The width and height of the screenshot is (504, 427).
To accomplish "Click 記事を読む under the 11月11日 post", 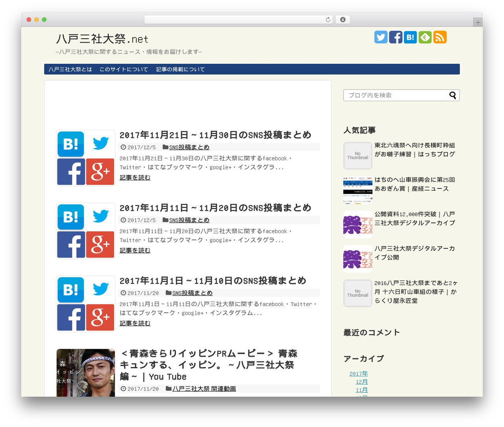I will tap(135, 251).
